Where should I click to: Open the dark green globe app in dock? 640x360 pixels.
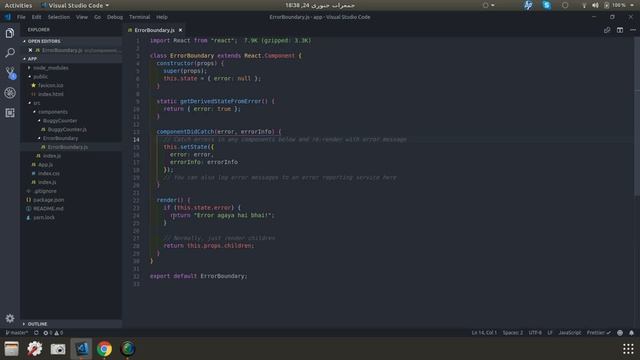(x=128, y=349)
